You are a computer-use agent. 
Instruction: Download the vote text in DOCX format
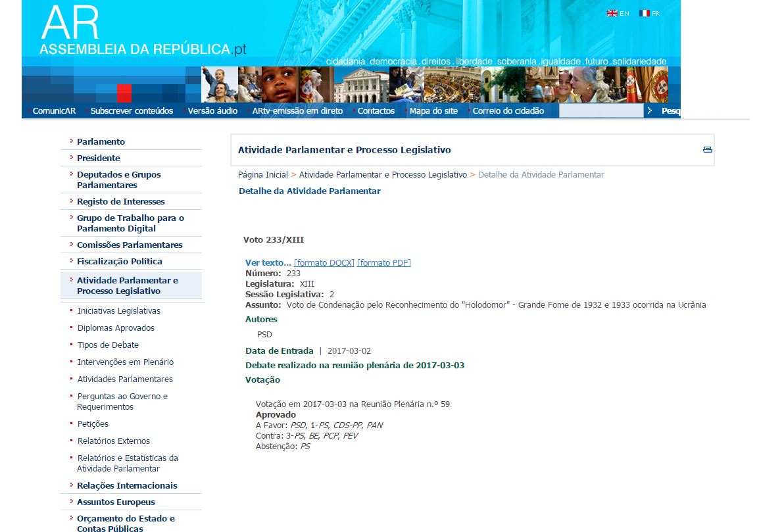[324, 263]
